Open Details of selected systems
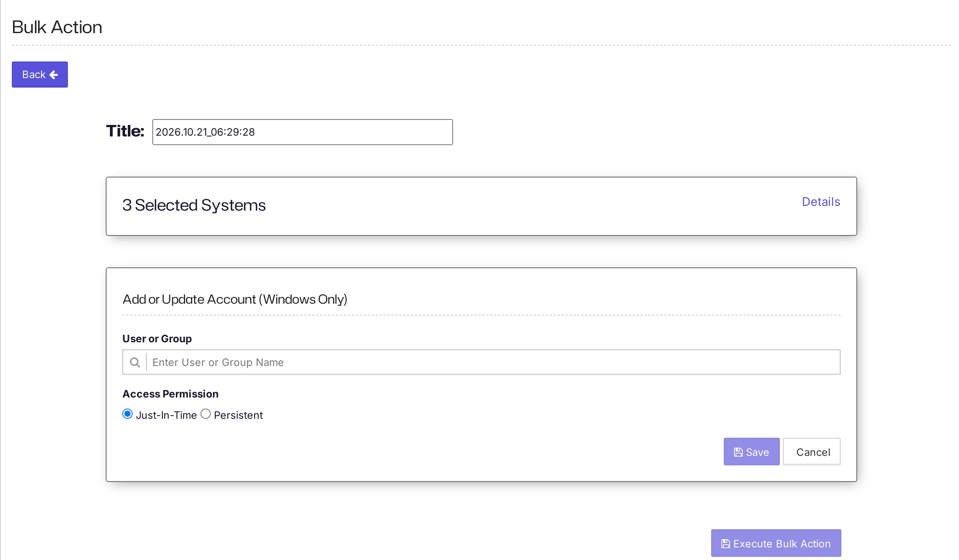 coord(821,202)
